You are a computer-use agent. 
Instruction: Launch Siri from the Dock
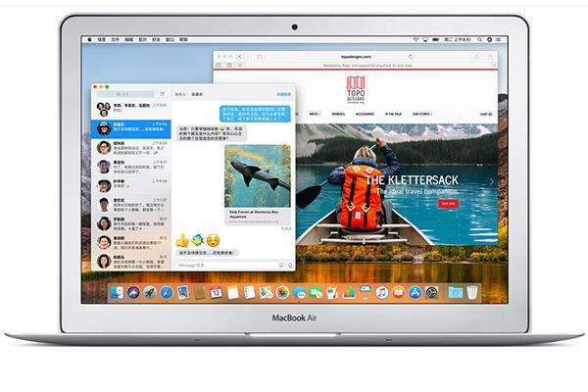[133, 292]
